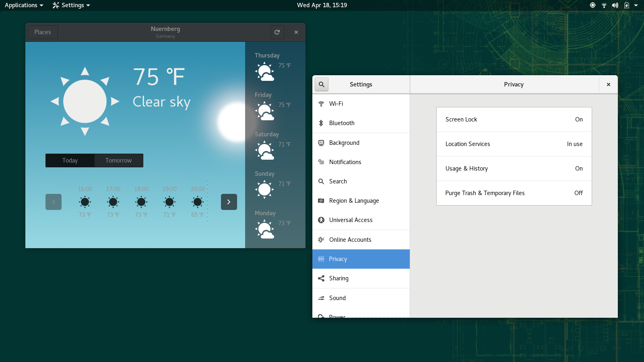Open the Screen Lock On setting
This screenshot has height=362, width=644.
tap(514, 119)
